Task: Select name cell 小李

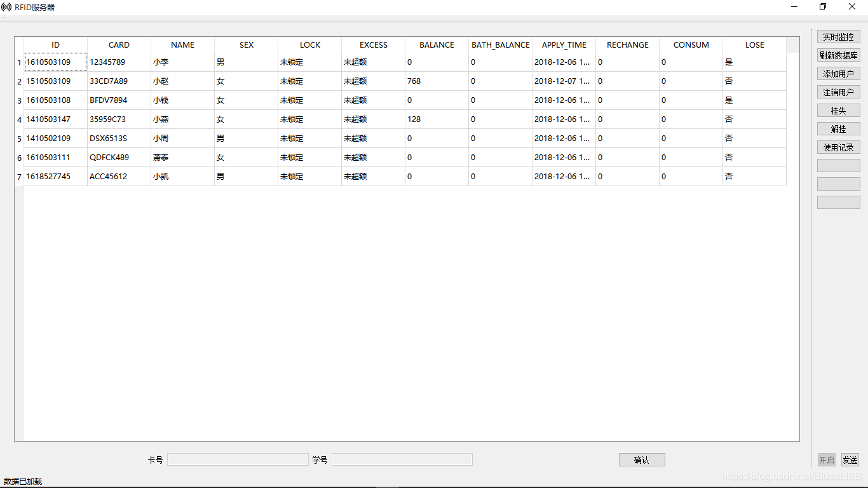Action: coord(183,62)
